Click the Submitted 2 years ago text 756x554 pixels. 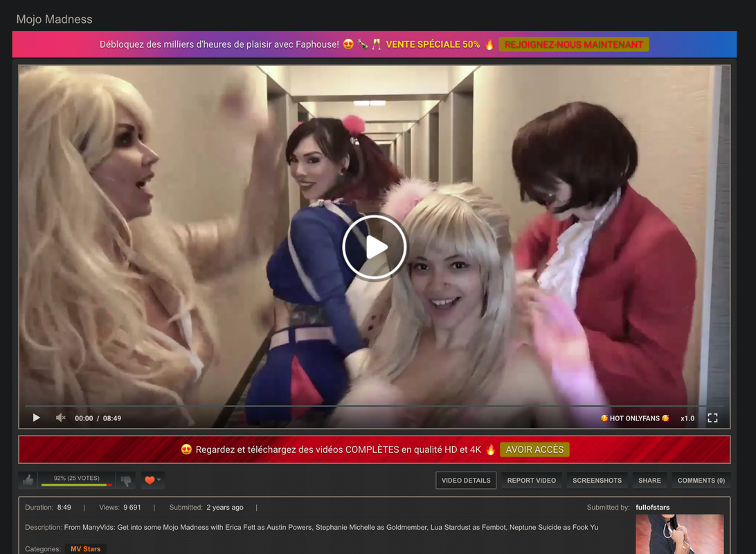click(x=206, y=507)
